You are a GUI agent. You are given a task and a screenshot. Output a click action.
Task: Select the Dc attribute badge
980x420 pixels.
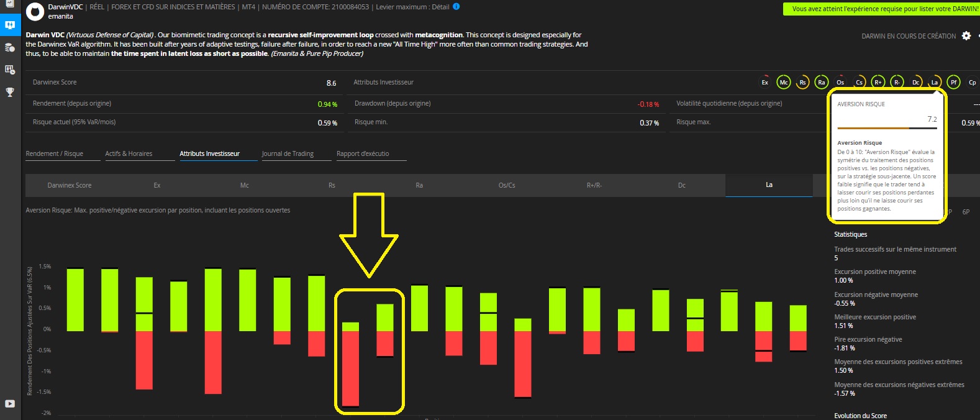[916, 82]
